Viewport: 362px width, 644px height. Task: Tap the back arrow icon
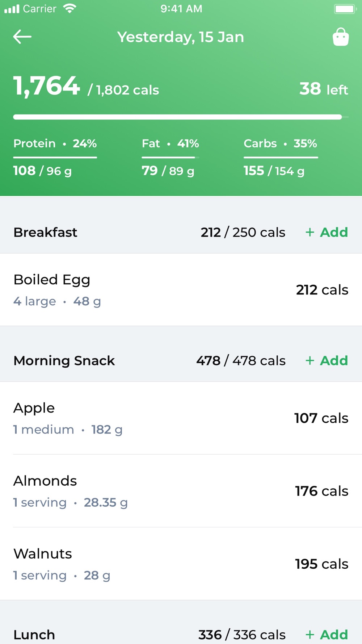point(22,37)
